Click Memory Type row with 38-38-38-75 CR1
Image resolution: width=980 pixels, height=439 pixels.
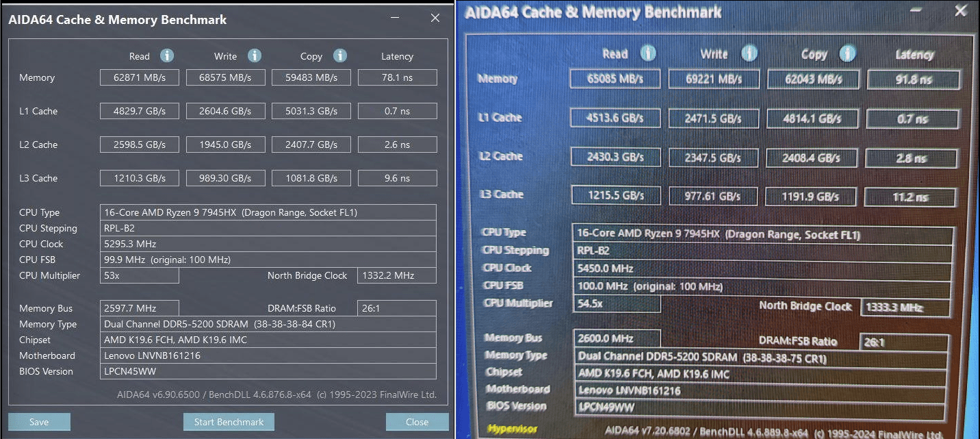coord(761,358)
